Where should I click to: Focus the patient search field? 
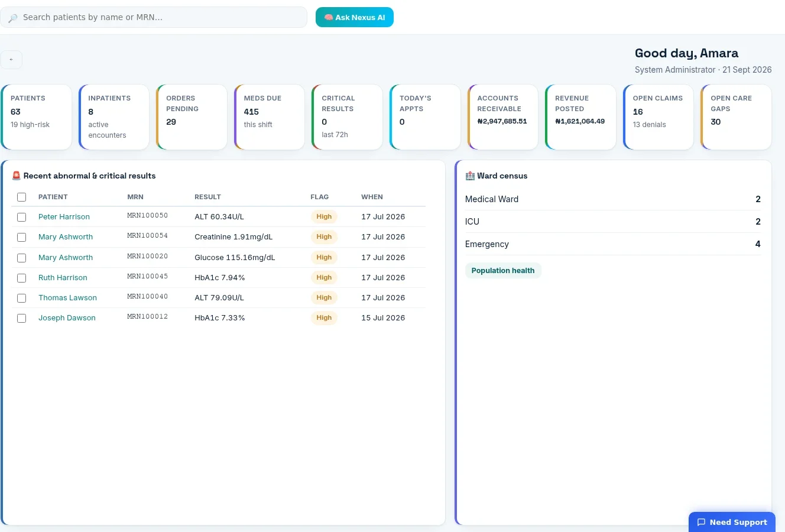tap(154, 17)
